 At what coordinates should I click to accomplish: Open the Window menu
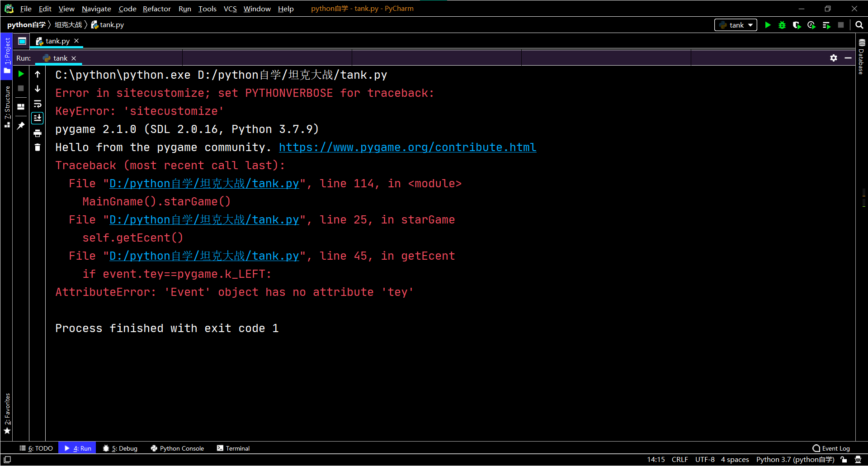257,9
